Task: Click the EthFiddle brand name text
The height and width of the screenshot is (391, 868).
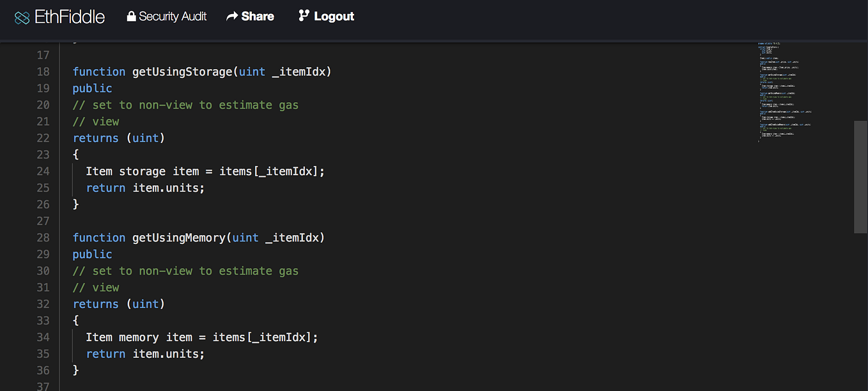Action: coord(70,17)
